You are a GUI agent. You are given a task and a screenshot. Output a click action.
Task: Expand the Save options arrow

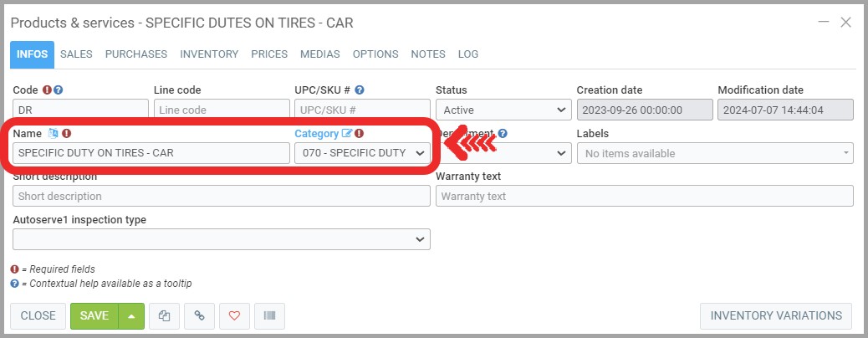point(131,315)
